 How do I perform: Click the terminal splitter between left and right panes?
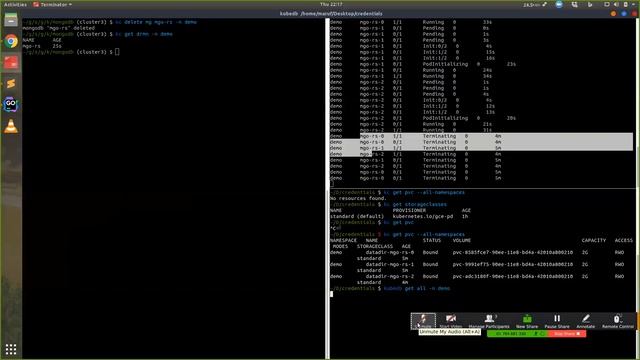point(327,189)
